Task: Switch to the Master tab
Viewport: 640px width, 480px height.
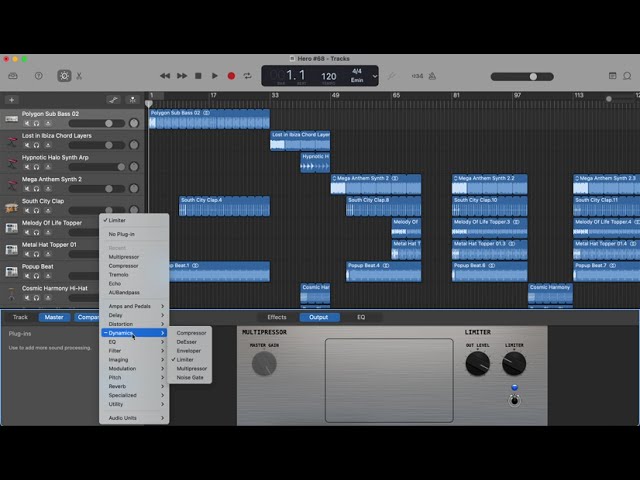Action: tap(54, 317)
